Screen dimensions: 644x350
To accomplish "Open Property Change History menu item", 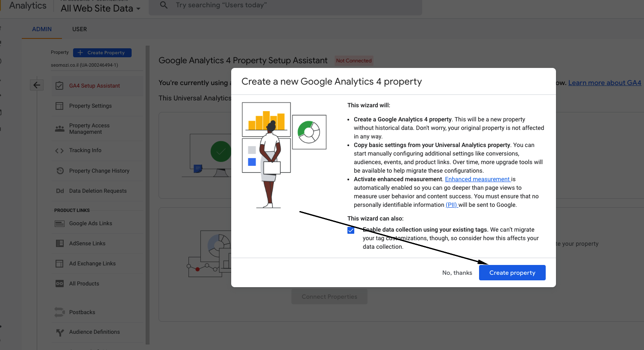I will [x=97, y=171].
